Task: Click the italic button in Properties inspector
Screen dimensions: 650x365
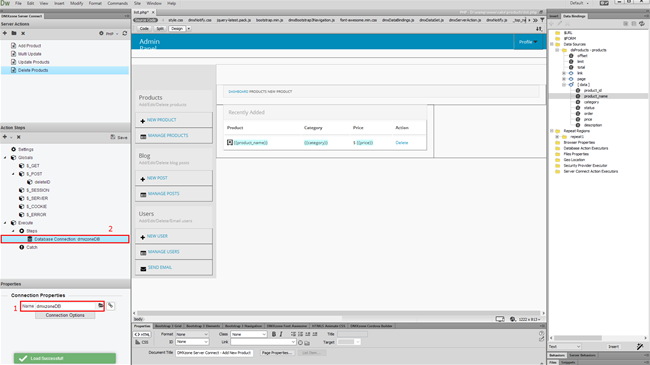Action: click(x=281, y=334)
